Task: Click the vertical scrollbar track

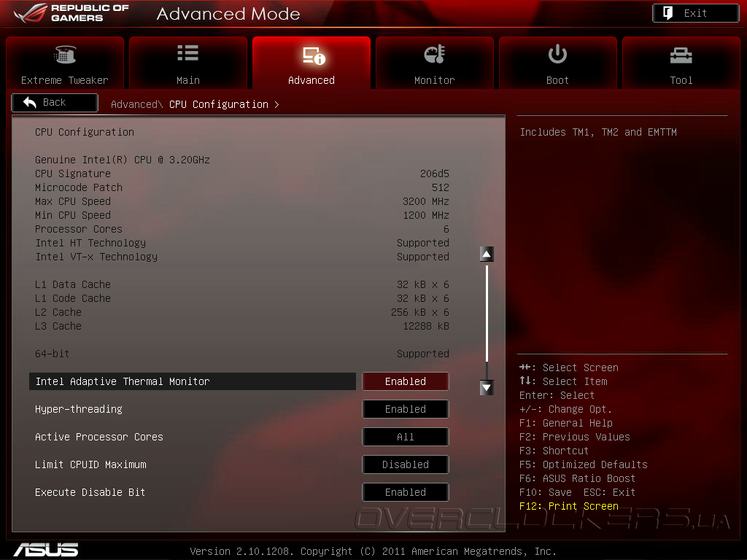Action: 487,321
